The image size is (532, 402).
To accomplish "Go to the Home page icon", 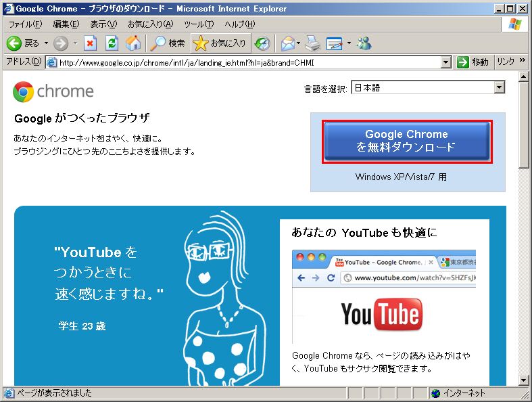I will point(132,43).
